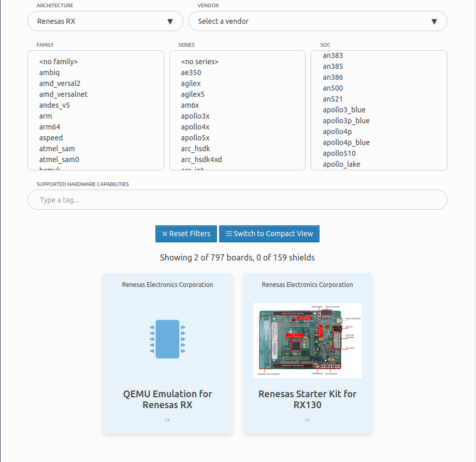Select arm64 in the Family list

pyautogui.click(x=50, y=127)
